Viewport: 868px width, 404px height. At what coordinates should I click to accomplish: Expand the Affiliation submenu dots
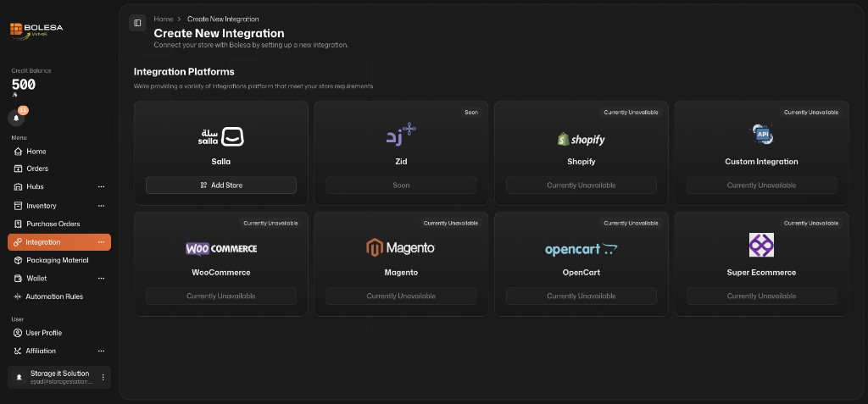pos(102,351)
